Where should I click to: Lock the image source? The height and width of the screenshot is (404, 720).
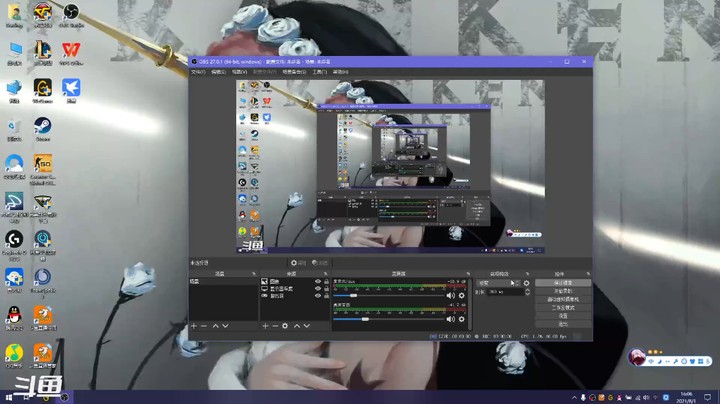[x=326, y=281]
